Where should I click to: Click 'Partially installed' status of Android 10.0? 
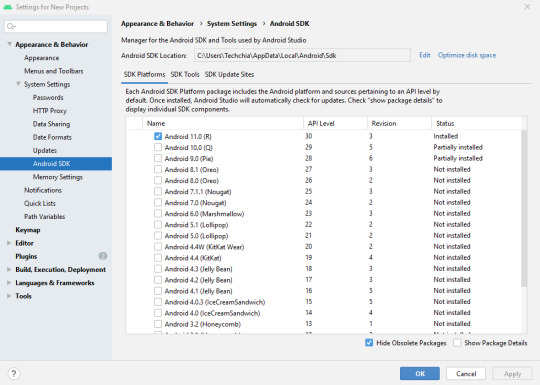pos(458,147)
